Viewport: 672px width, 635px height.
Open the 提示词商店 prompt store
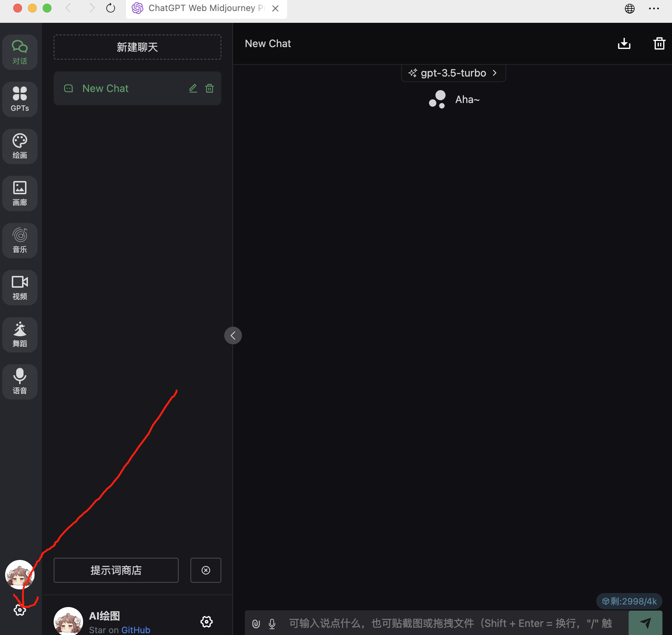(x=116, y=570)
